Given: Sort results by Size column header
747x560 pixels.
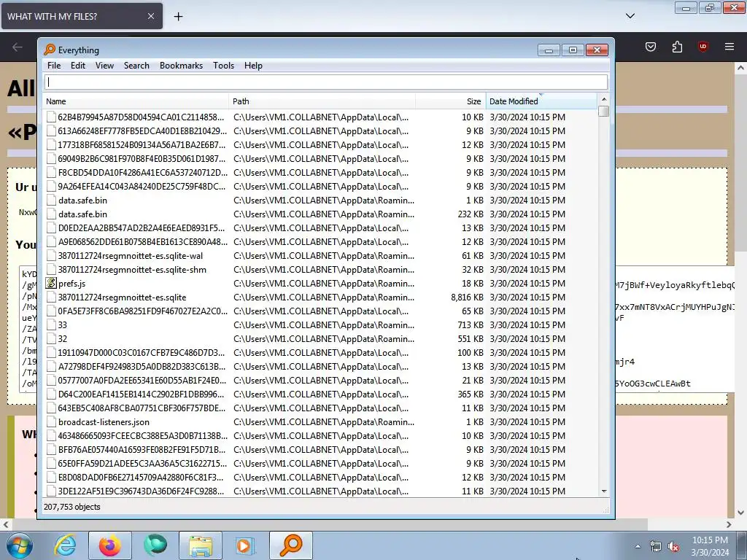Looking at the screenshot, I should click(451, 101).
